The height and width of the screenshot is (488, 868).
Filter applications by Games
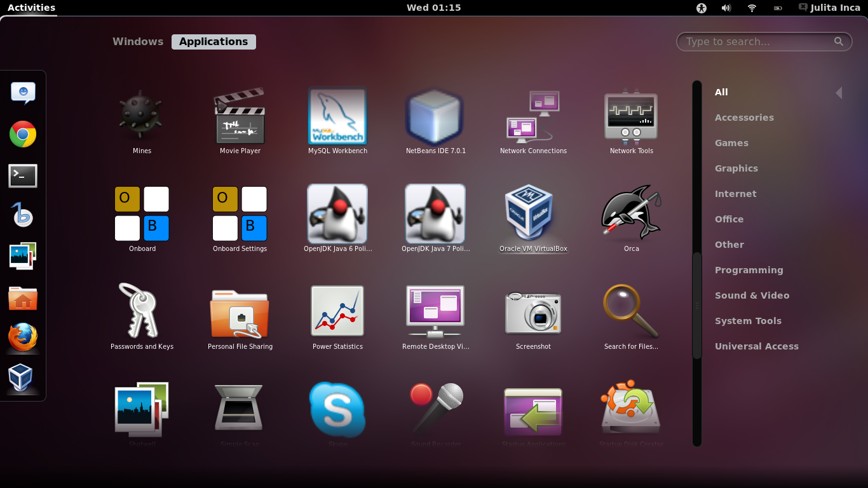731,143
